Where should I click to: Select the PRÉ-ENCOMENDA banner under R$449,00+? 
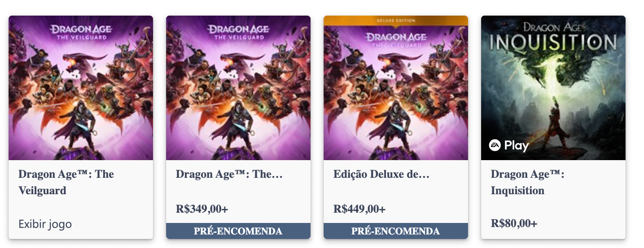point(396,231)
